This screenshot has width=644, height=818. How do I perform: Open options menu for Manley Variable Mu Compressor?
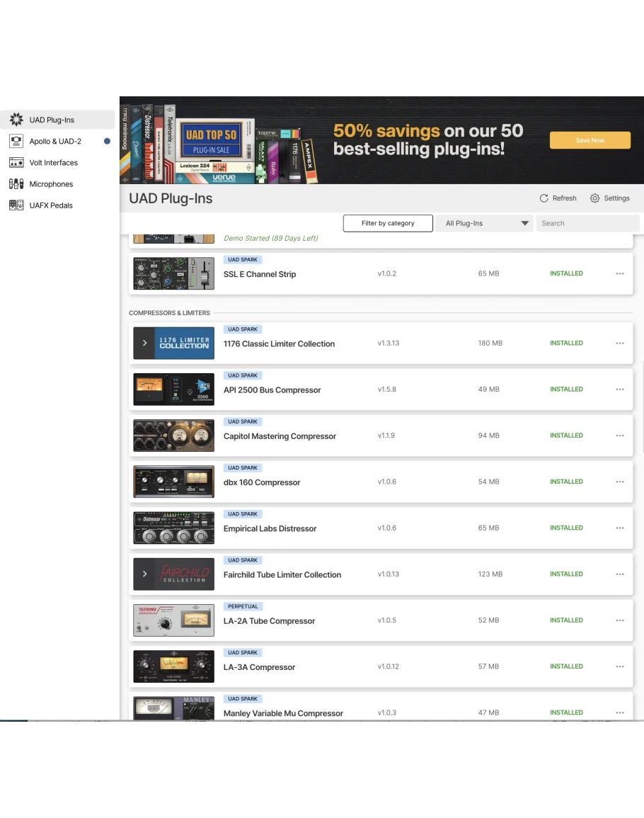pyautogui.click(x=619, y=712)
